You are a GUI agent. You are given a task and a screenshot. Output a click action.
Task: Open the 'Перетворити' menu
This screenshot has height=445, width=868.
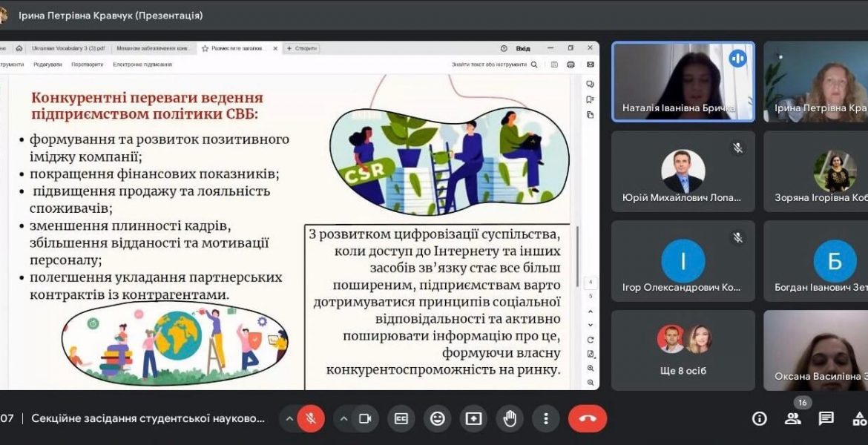pyautogui.click(x=88, y=65)
